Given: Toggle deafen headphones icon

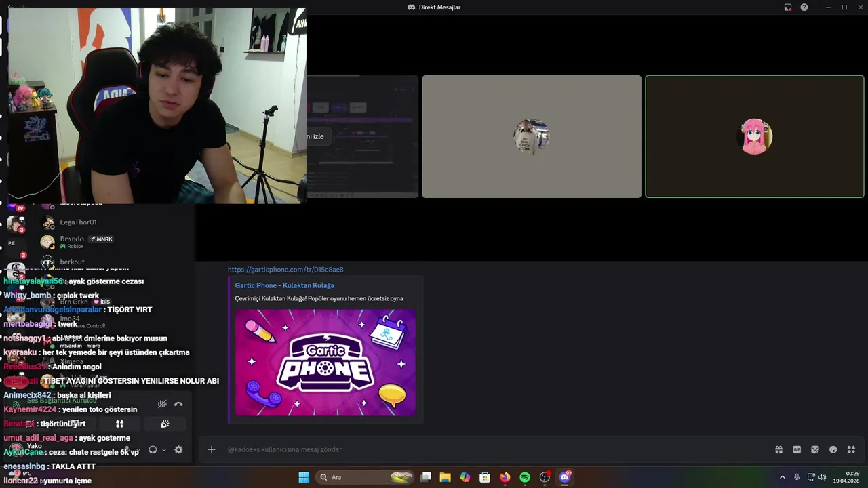Looking at the screenshot, I should coord(153,449).
